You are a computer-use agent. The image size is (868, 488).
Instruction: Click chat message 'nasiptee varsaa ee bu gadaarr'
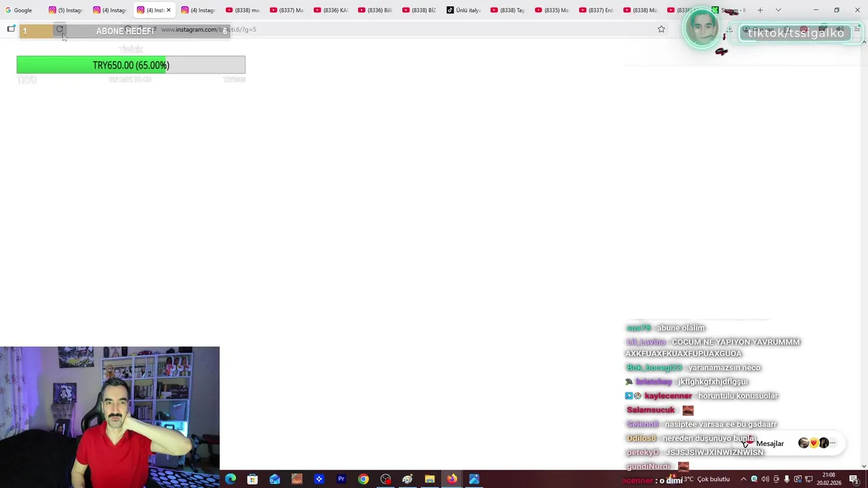[x=721, y=424]
